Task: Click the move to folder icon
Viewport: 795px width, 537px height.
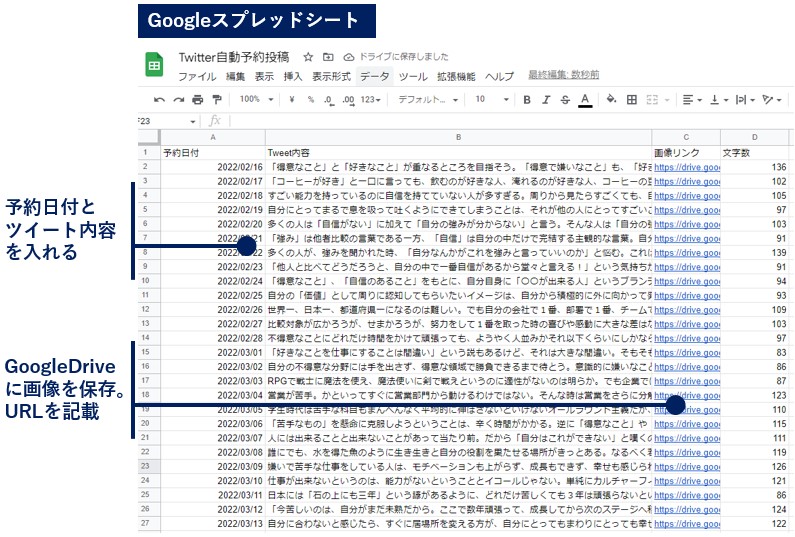Action: click(x=328, y=57)
